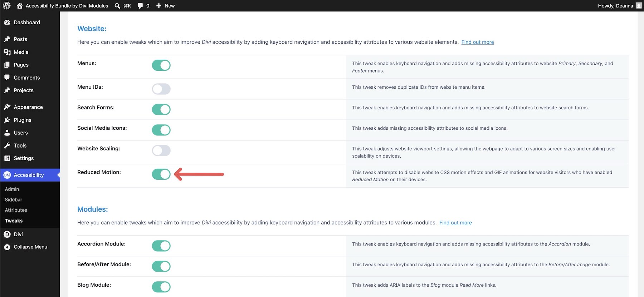Open the Plugins menu label

(23, 120)
